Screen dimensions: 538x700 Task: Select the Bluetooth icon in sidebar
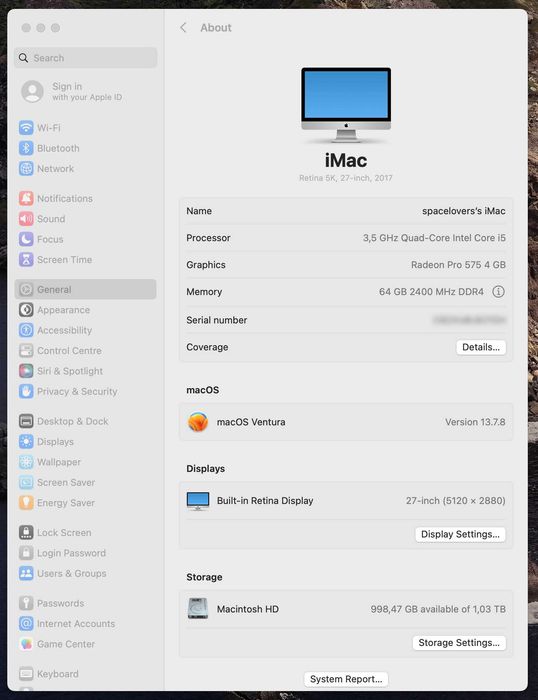coord(26,148)
